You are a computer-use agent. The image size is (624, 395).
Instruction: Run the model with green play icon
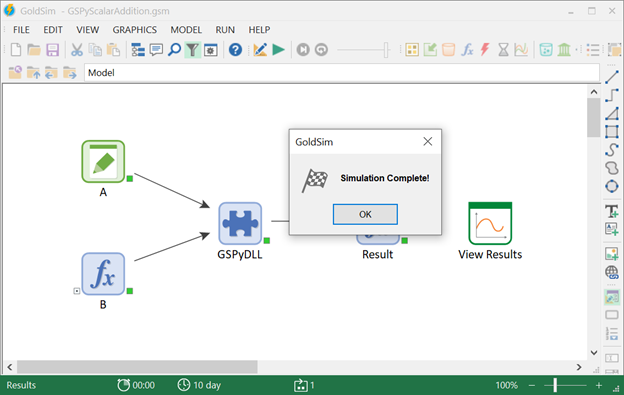pyautogui.click(x=278, y=50)
